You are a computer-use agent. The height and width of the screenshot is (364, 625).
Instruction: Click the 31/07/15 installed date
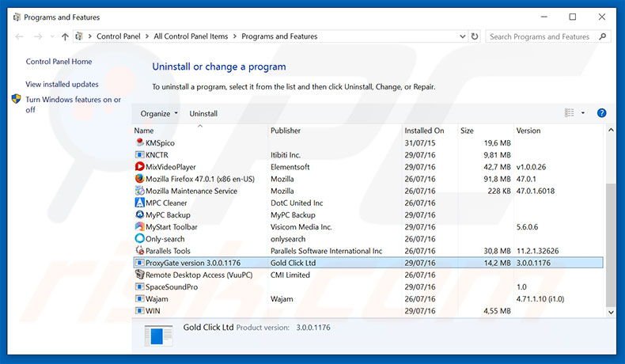tap(420, 142)
